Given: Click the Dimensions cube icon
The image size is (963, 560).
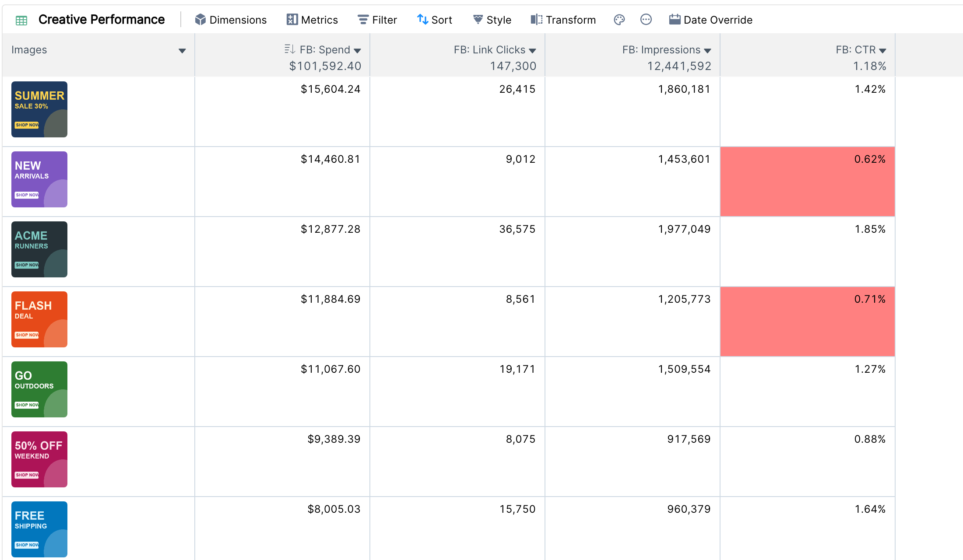Looking at the screenshot, I should coord(200,20).
